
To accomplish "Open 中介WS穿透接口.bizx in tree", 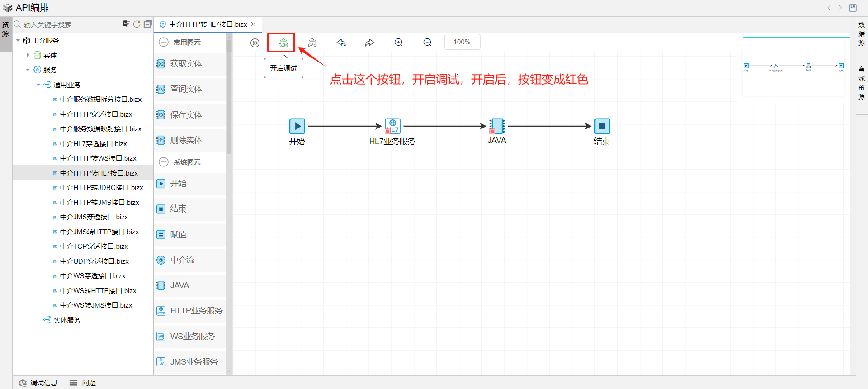I will (x=93, y=276).
